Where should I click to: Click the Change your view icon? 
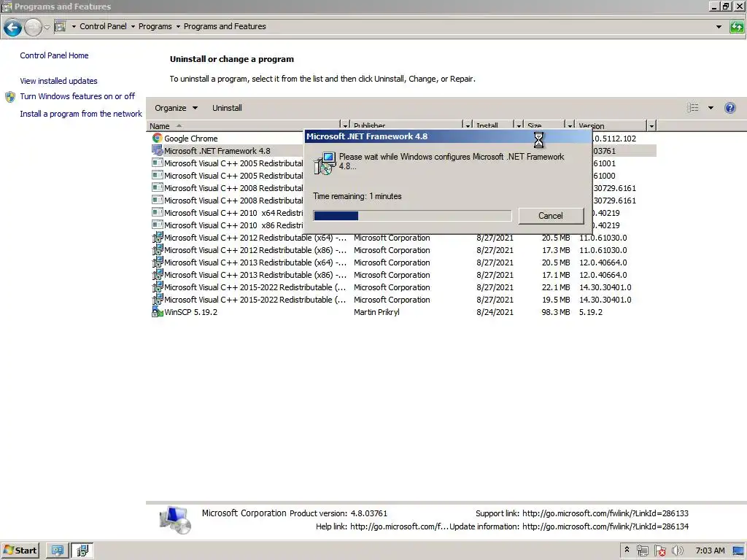click(x=693, y=108)
